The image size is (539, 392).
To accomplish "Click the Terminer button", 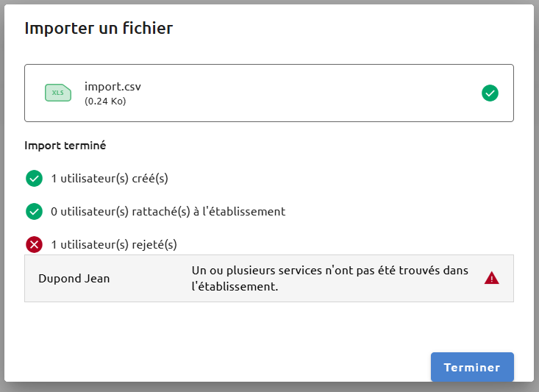I will (x=472, y=367).
